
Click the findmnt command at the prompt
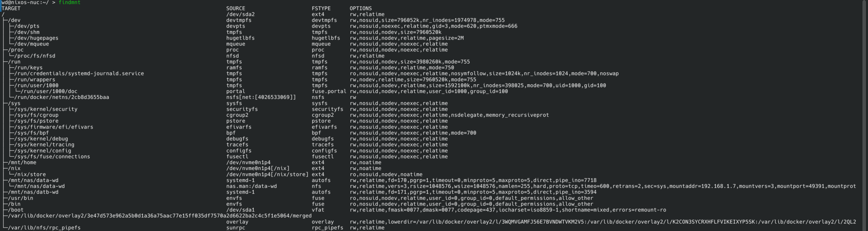tap(70, 3)
